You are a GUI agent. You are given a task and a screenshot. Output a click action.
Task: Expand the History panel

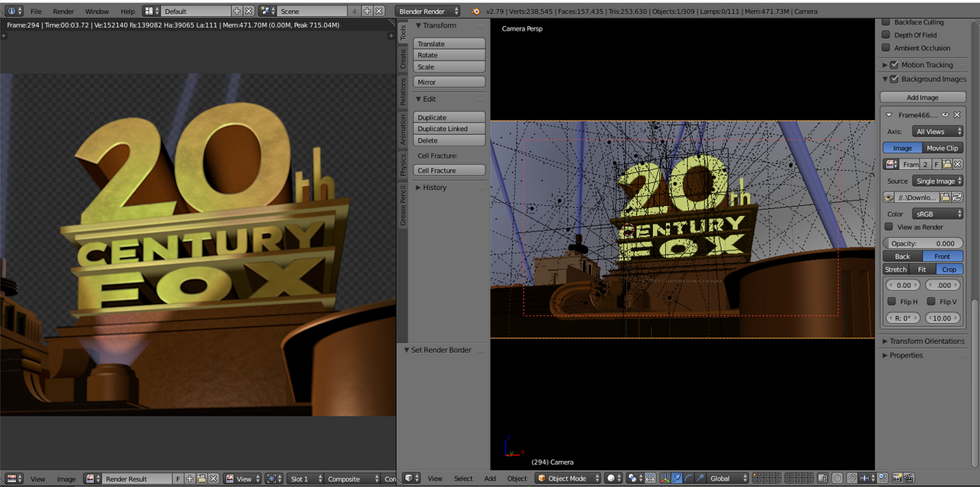(449, 188)
